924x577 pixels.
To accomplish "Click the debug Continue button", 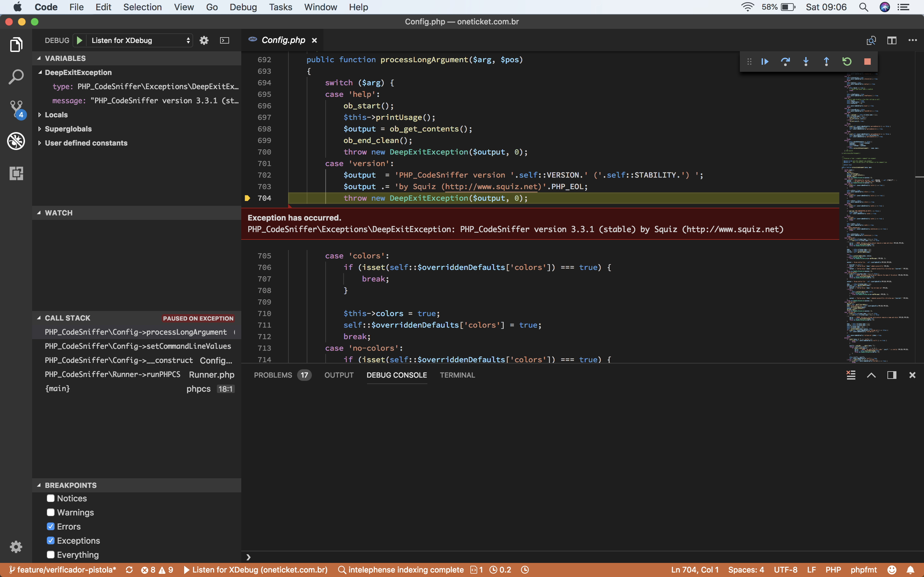I will (x=765, y=62).
